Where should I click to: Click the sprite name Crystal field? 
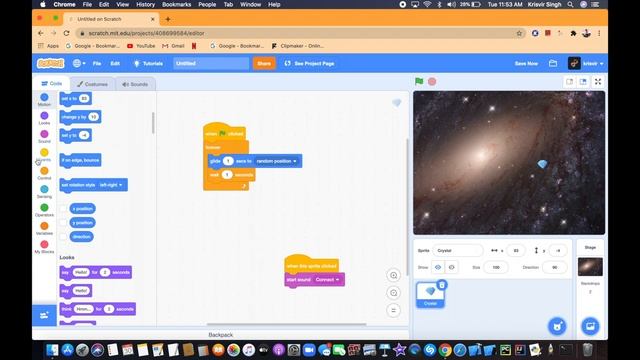coord(458,251)
